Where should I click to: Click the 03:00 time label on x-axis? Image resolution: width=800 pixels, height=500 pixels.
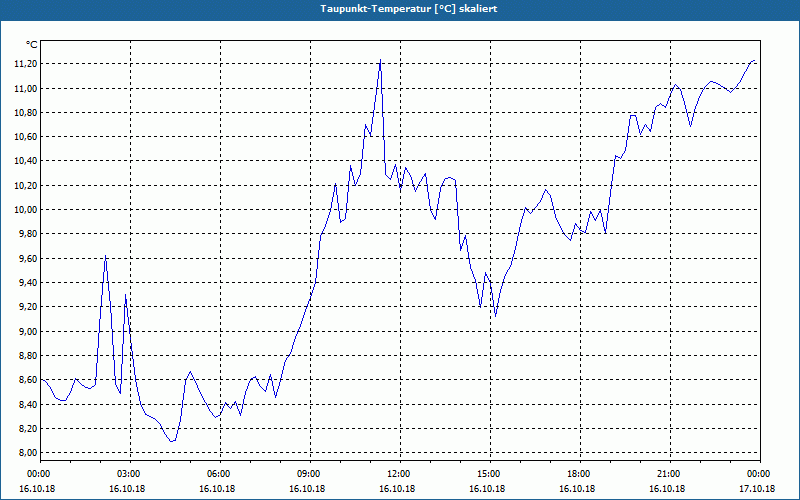pos(131,474)
